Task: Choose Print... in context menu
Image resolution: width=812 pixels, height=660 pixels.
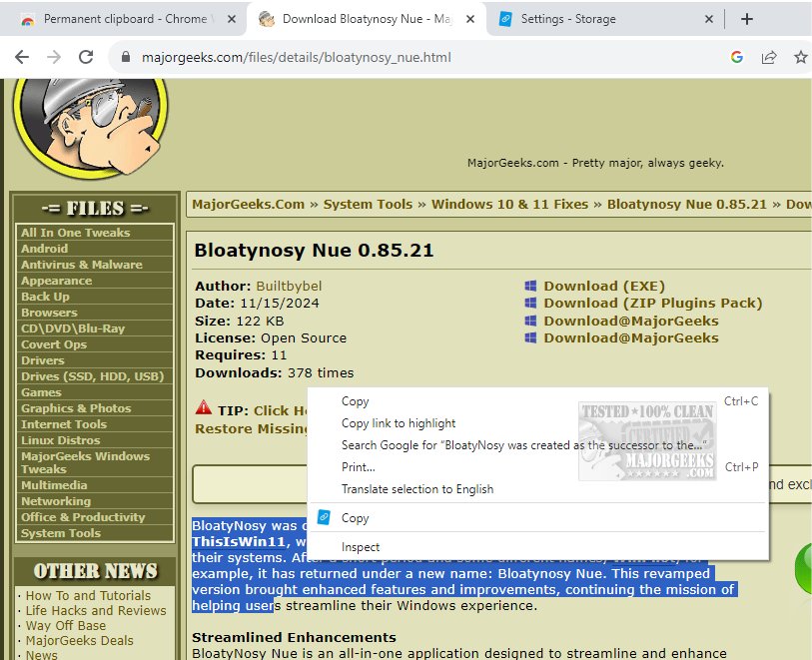Action: (x=538, y=467)
